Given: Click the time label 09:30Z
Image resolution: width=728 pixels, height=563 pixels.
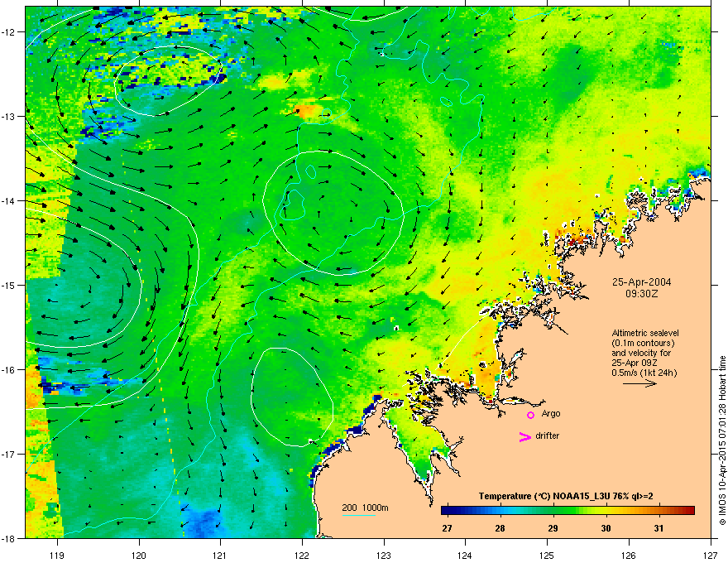Looking at the screenshot, I should (x=642, y=294).
